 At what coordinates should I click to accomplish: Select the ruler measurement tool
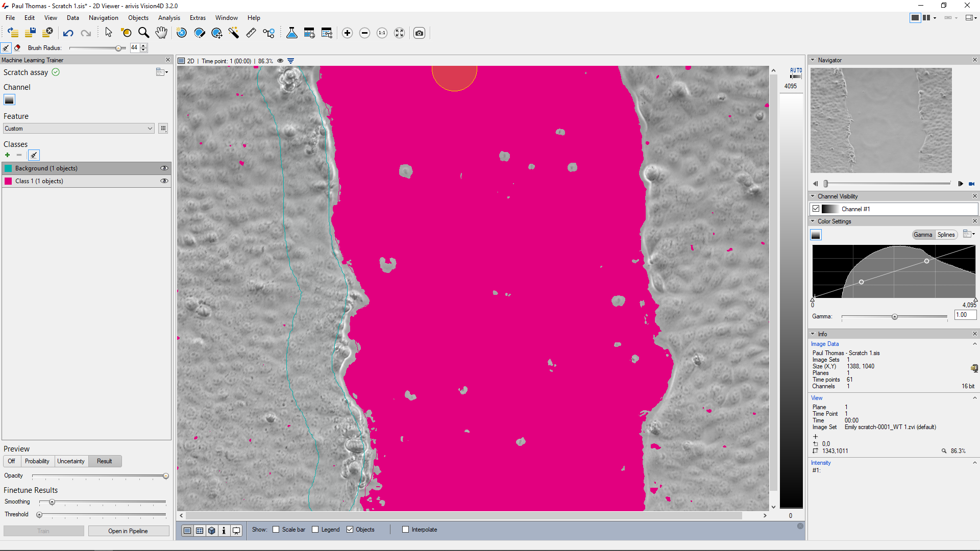pyautogui.click(x=251, y=33)
